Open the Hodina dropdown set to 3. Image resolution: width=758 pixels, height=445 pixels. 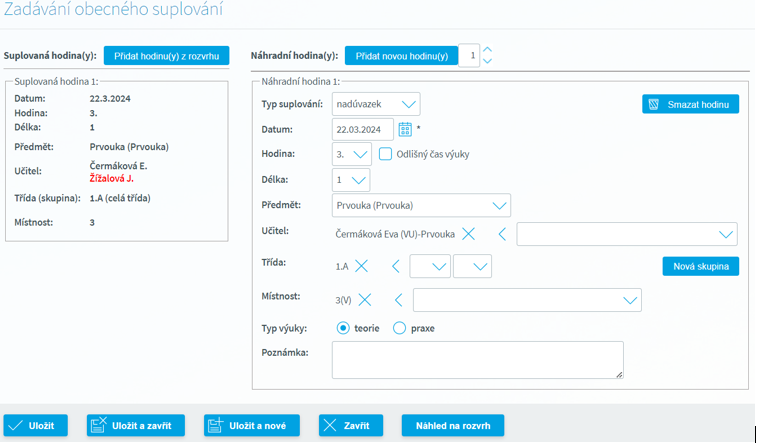coord(351,154)
